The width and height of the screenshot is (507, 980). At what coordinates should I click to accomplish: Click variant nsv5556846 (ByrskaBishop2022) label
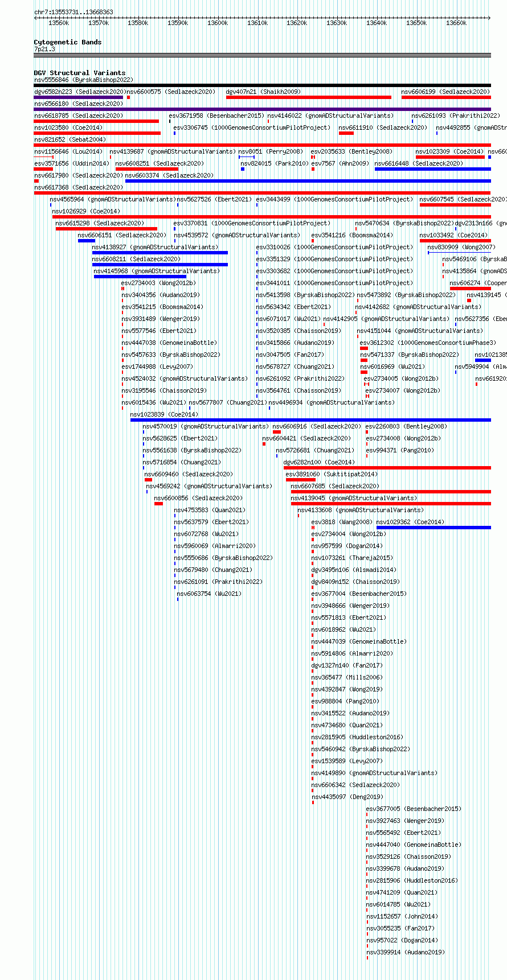pos(84,80)
